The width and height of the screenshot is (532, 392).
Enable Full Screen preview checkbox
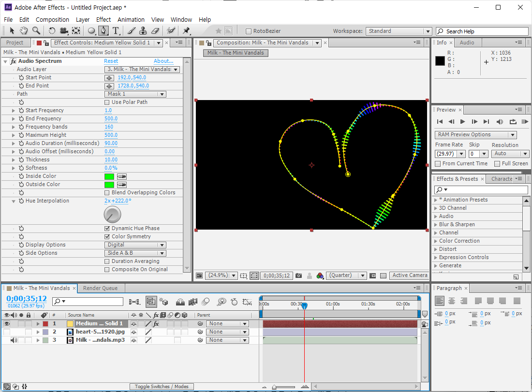pos(497,164)
